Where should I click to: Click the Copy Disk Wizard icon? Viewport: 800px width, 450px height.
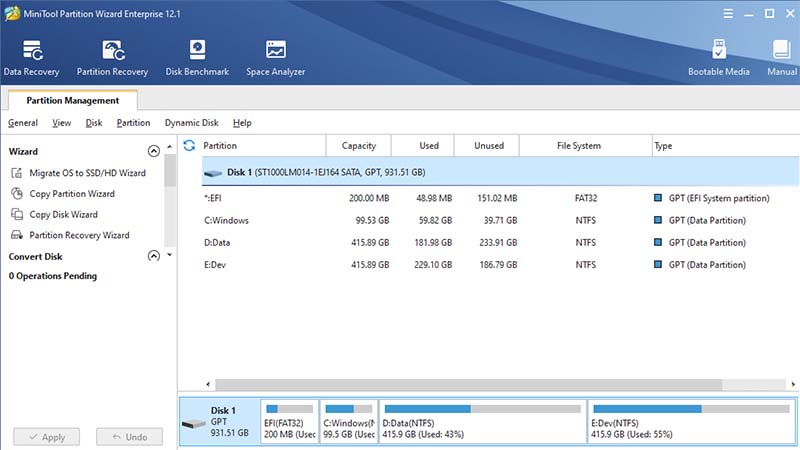point(17,214)
